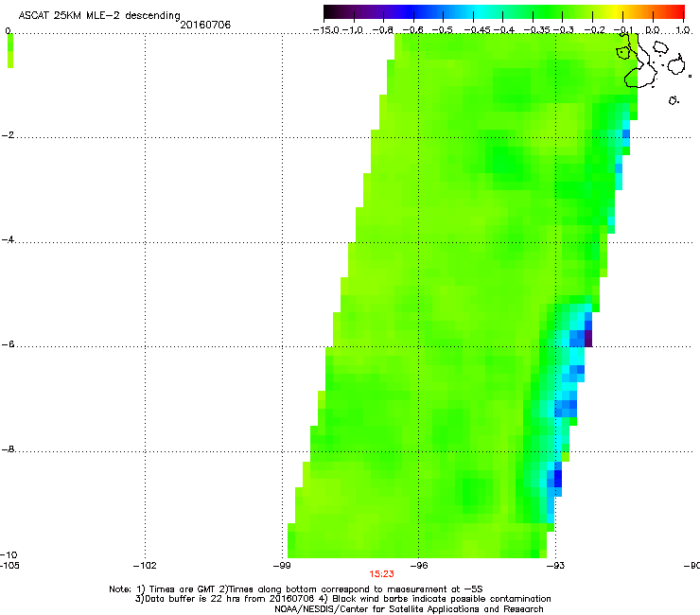Click the '-8' latitude axis label
700x615 pixels.
point(8,449)
